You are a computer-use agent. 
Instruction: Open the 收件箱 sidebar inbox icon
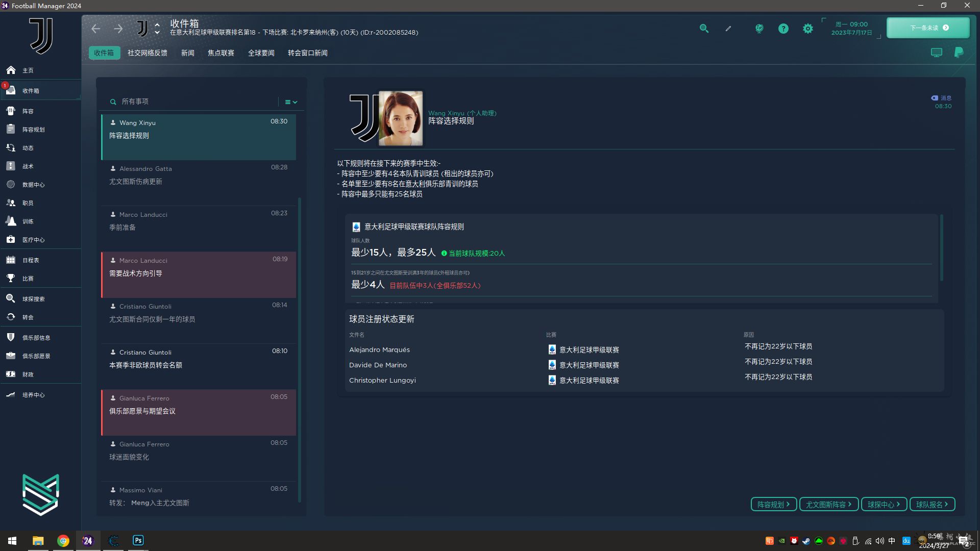(x=11, y=90)
